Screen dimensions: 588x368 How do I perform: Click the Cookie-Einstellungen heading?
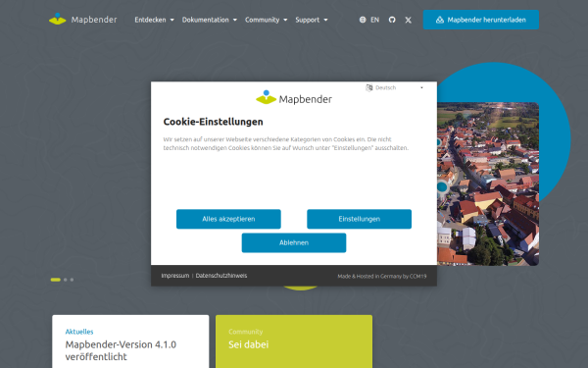tap(213, 122)
